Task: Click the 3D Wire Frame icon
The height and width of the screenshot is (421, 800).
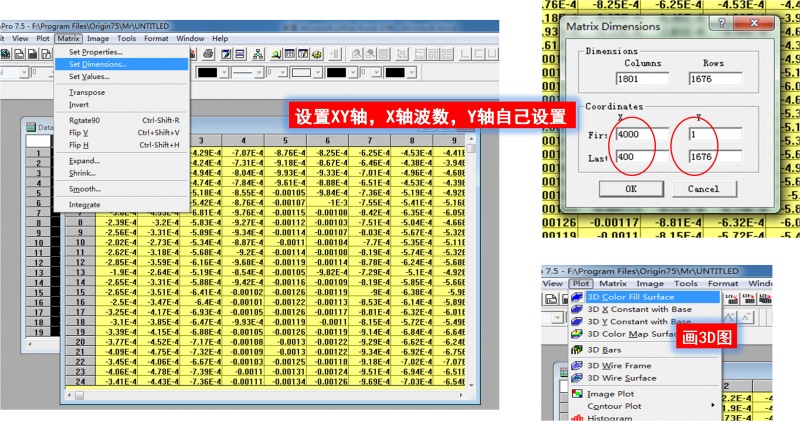Action: [577, 365]
